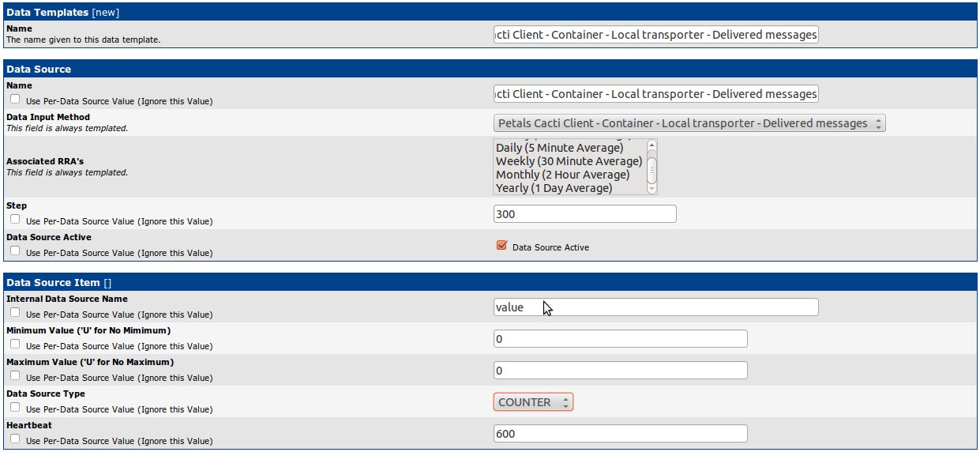Enable per-data source value for Name
The width and height of the screenshot is (980, 452).
point(15,100)
